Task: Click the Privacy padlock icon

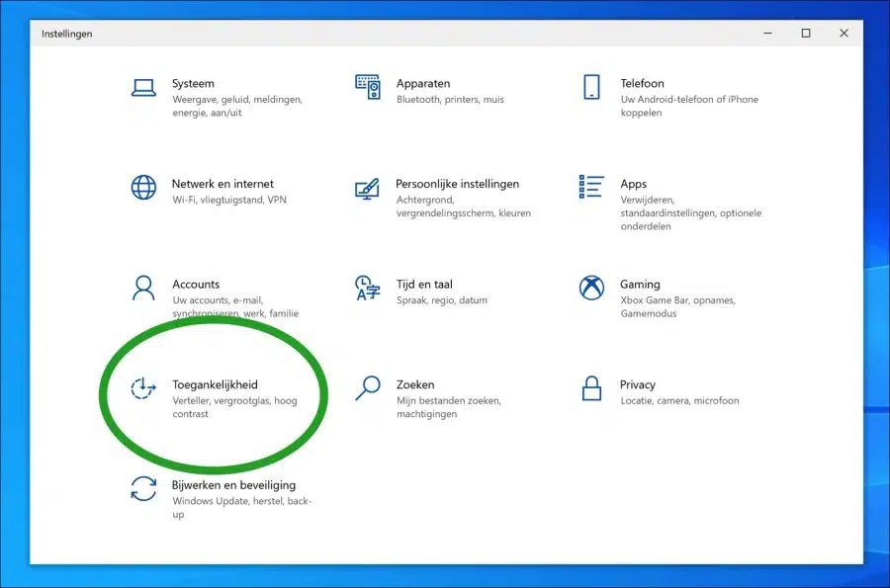Action: [x=591, y=387]
